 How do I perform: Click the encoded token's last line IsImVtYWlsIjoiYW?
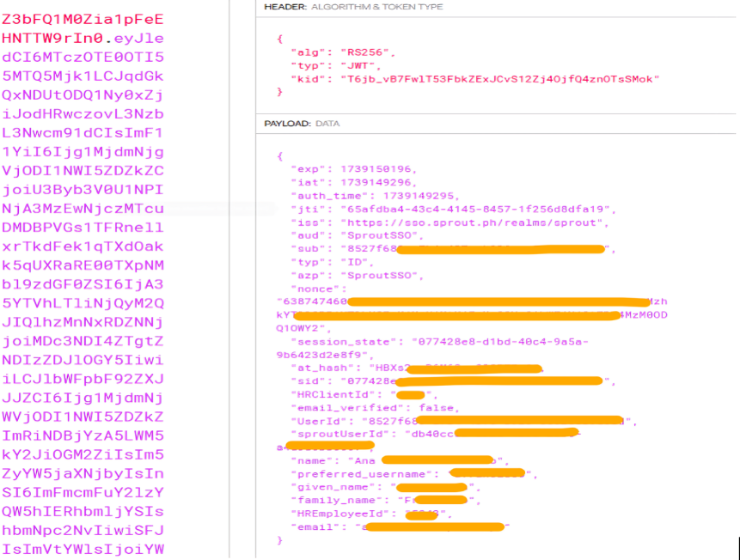[83, 549]
